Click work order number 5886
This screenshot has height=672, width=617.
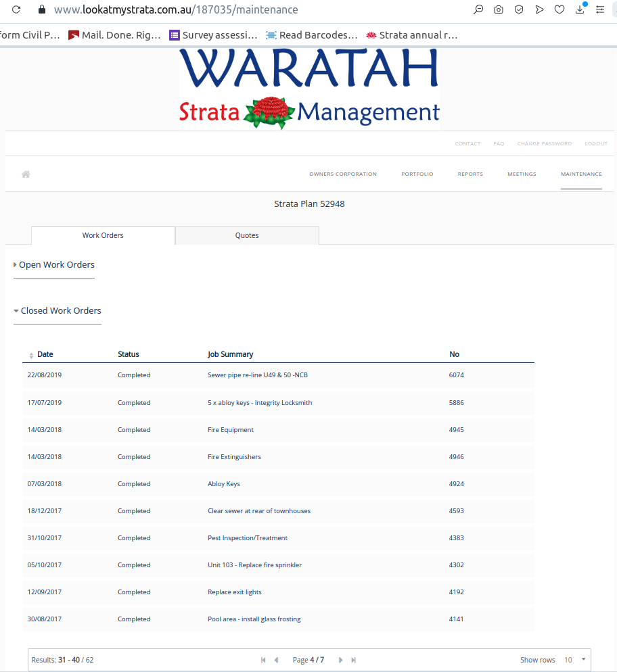456,403
